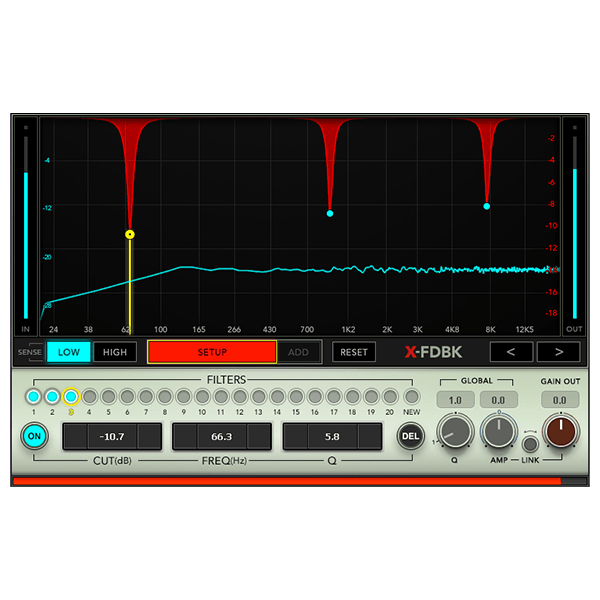600x600 pixels.
Task: Go to next preset with right arrow
Action: pyautogui.click(x=559, y=352)
